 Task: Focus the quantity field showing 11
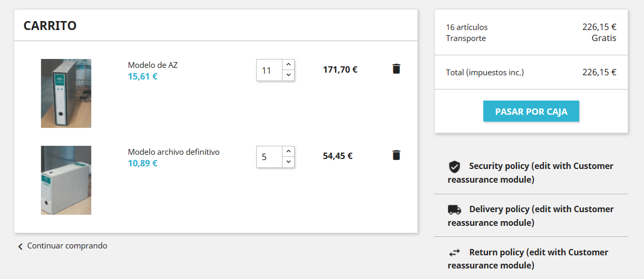(269, 70)
